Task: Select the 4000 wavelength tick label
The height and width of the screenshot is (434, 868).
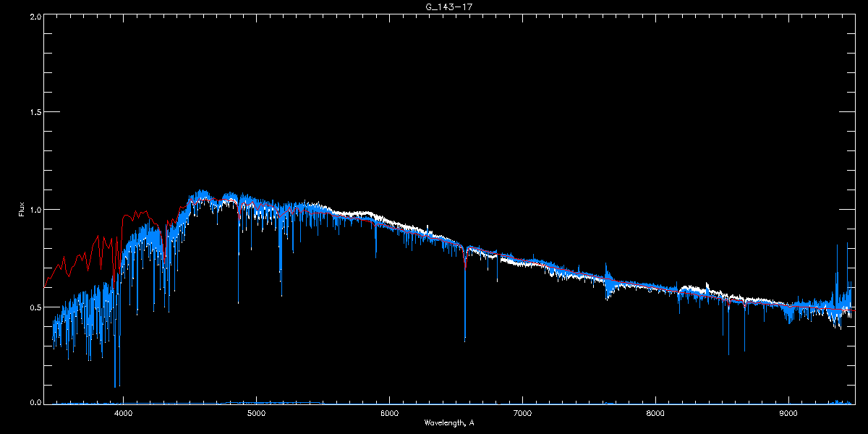Action: 123,413
